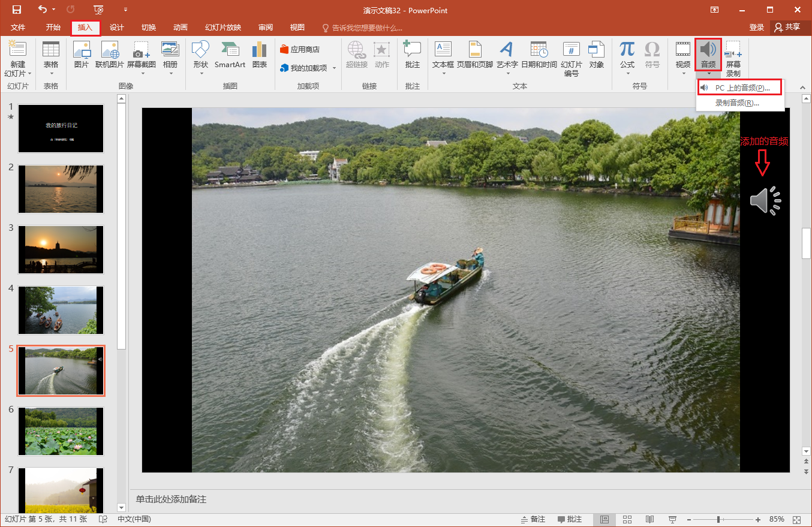Image resolution: width=812 pixels, height=527 pixels.
Task: Switch to Reading view
Action: (649, 519)
